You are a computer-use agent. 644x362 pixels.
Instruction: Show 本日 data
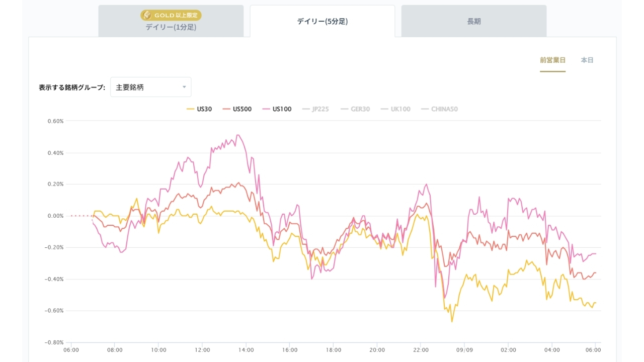coord(587,60)
